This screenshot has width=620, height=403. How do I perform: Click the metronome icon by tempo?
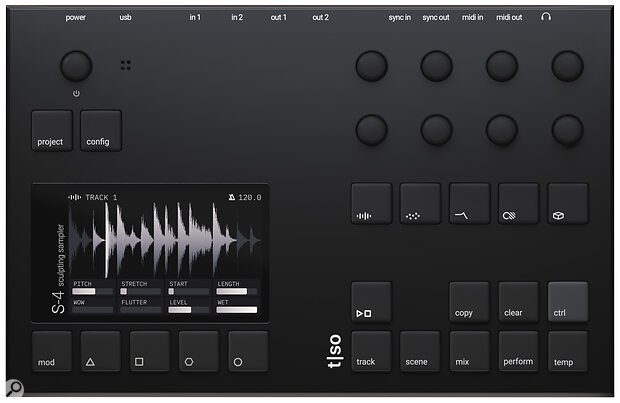click(232, 197)
